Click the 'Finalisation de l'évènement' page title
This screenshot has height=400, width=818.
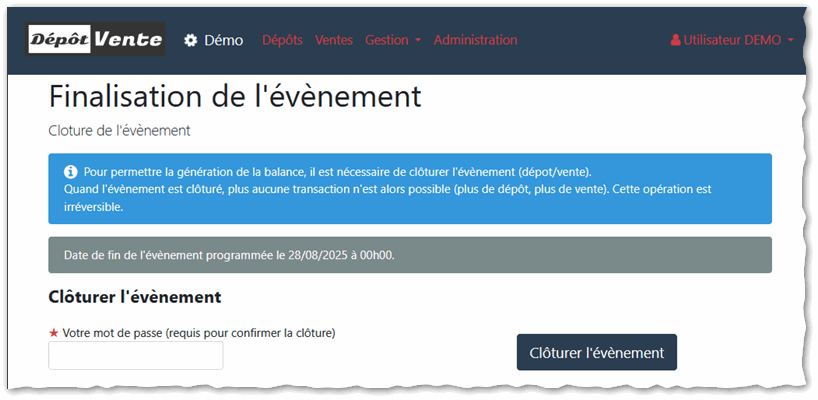[235, 97]
